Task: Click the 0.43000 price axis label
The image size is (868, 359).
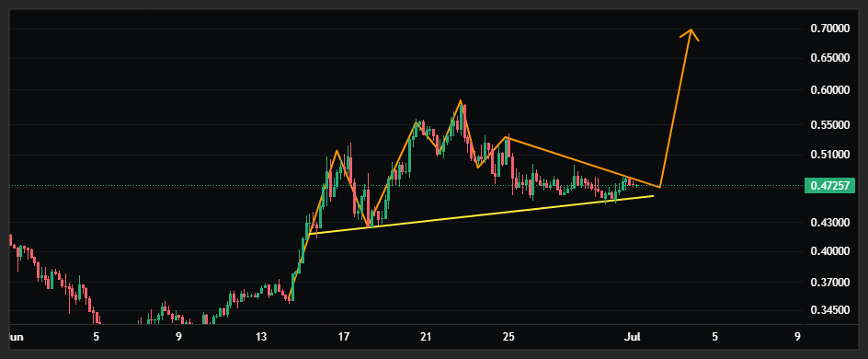Action: click(829, 222)
